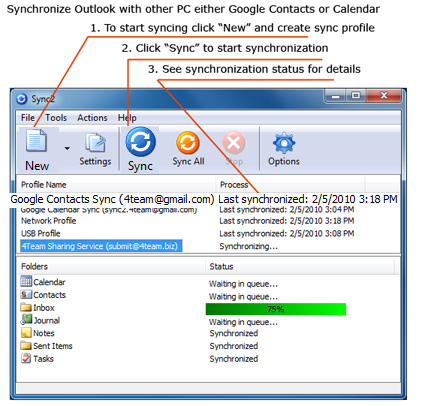428x406 pixels.
Task: Click the Notes folder icon
Action: pyautogui.click(x=26, y=333)
